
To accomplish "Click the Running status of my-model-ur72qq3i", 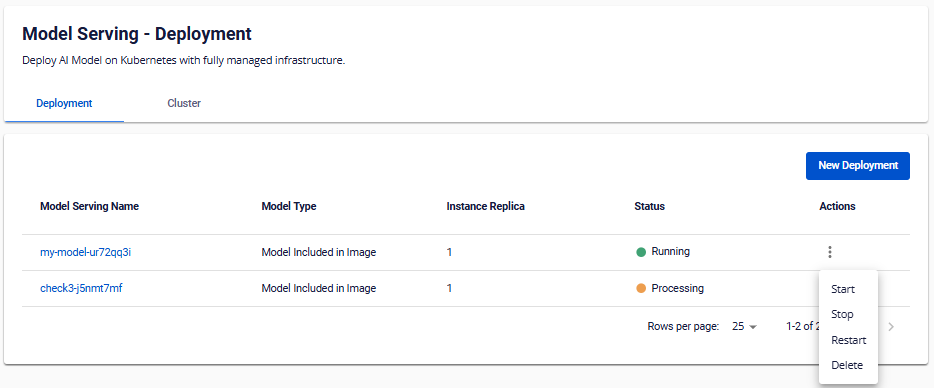I will 663,252.
